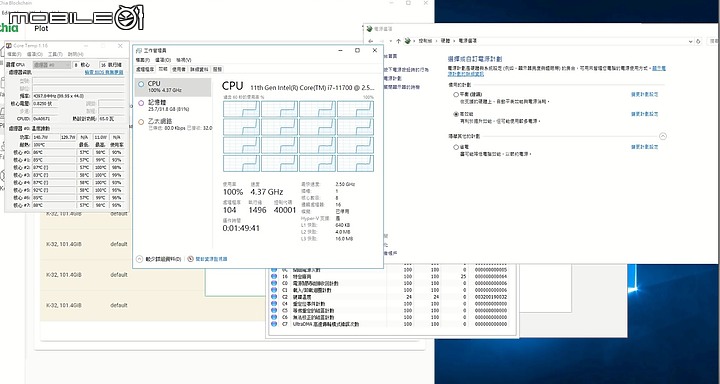Viewport: 720px width, 384px height.
Task: Click Plot heading in Chia window
Action: [x=41, y=28]
